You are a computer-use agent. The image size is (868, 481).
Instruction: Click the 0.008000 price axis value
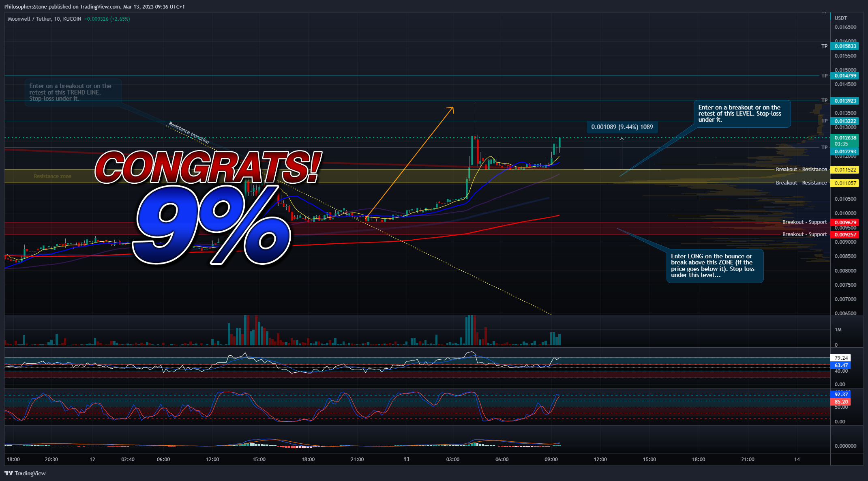click(x=845, y=271)
